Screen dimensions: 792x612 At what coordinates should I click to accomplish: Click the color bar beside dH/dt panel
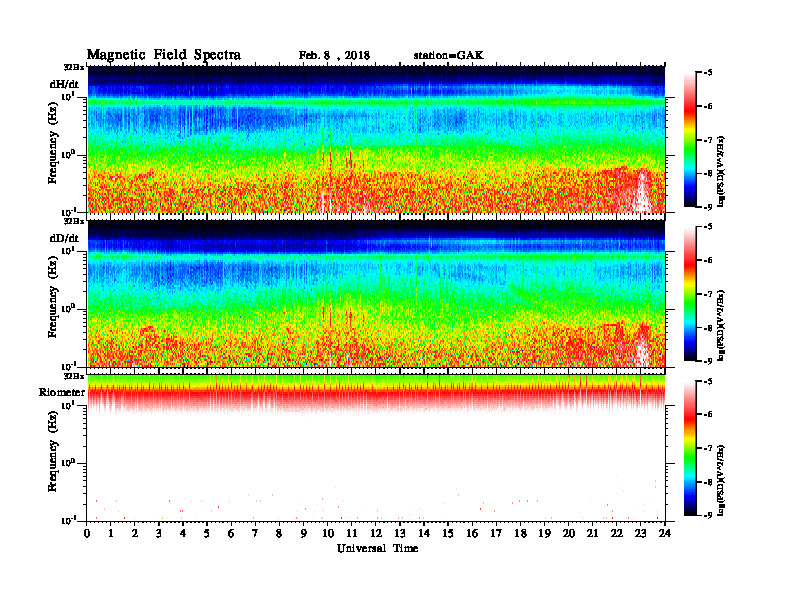coord(690,140)
